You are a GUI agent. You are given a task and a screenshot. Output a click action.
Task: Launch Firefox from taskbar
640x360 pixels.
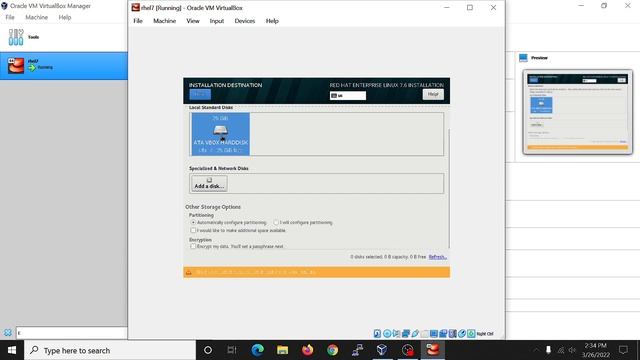(x=307, y=350)
